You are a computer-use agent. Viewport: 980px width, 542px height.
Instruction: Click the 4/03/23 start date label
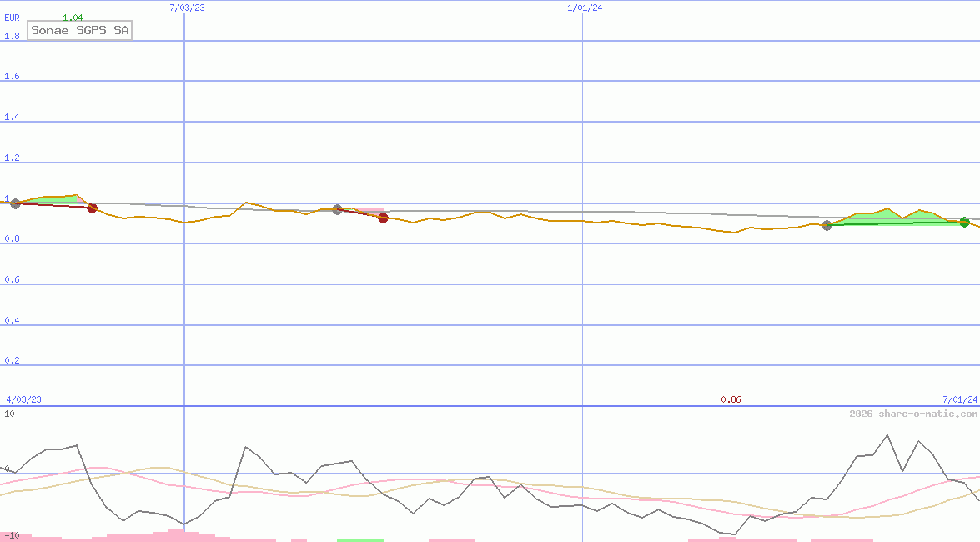point(24,399)
